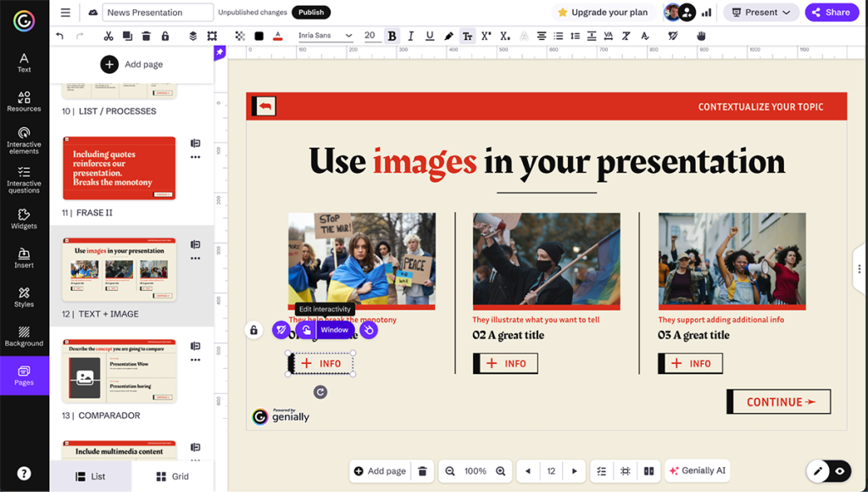This screenshot has width=868, height=492.
Task: Click the undo arrow in toolbar
Action: click(59, 36)
